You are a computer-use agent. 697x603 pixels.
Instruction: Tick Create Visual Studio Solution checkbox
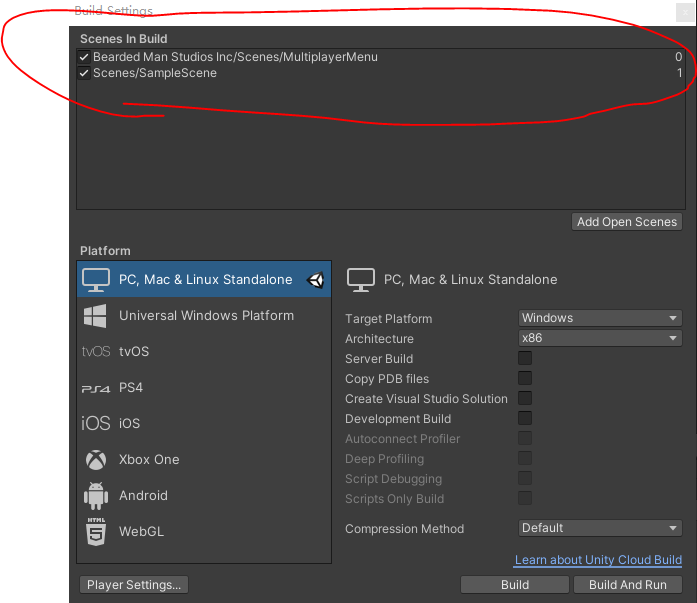(x=525, y=398)
